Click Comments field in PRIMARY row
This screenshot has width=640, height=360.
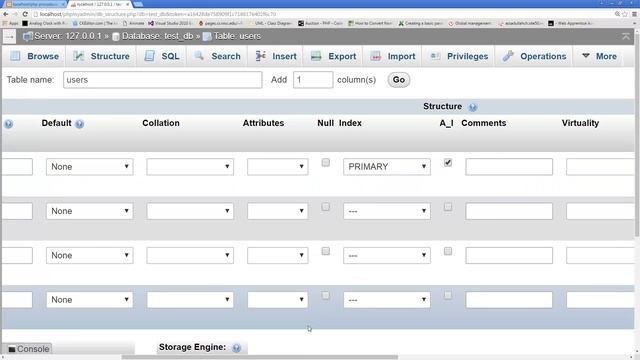tap(509, 167)
